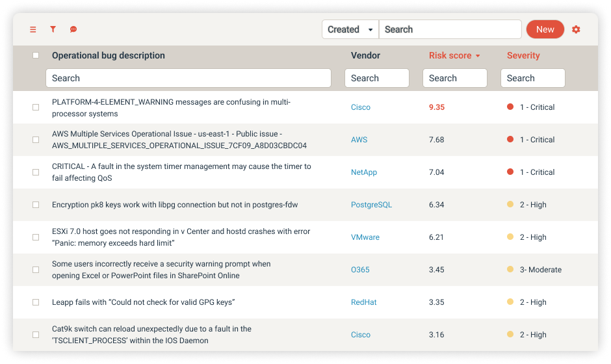
Task: Click the 3.35 risk score value
Action: (436, 302)
